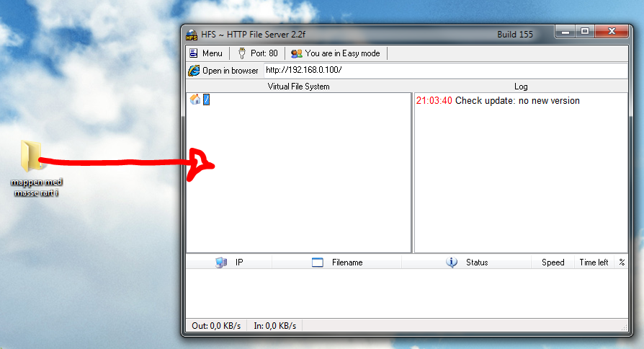Viewport: 644px width, 349px height.
Task: Click the plug icon next to Port
Action: [x=242, y=53]
